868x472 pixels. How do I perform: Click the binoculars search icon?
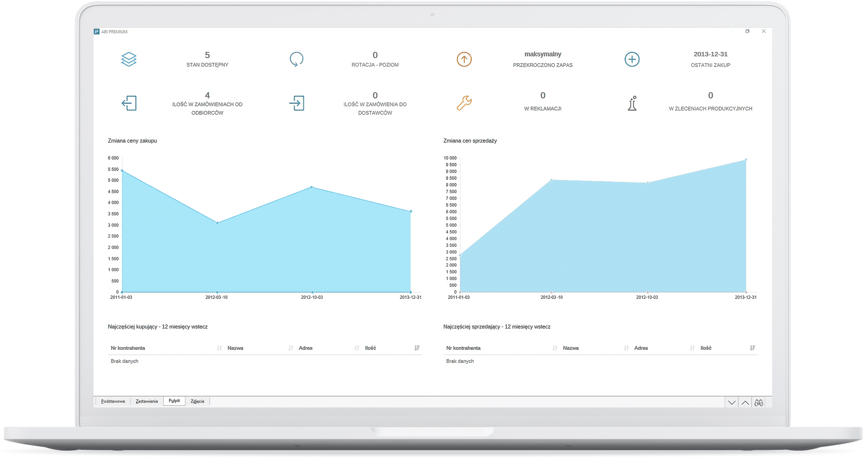[x=759, y=403]
